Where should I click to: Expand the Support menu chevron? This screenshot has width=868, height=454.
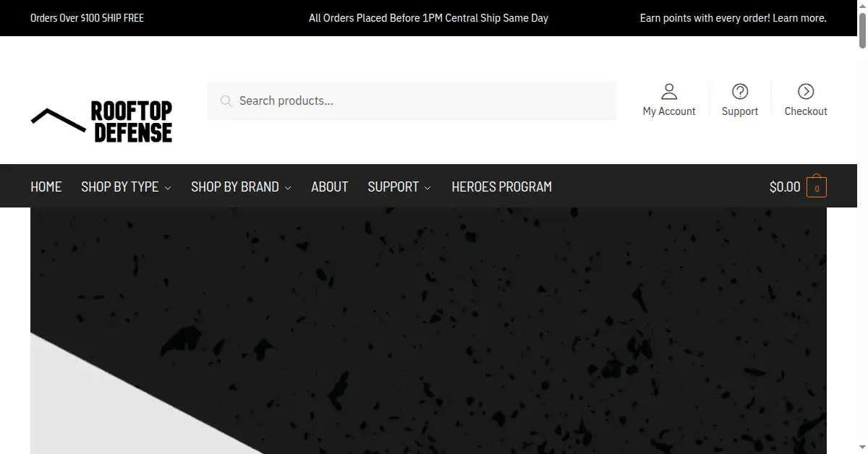point(427,188)
